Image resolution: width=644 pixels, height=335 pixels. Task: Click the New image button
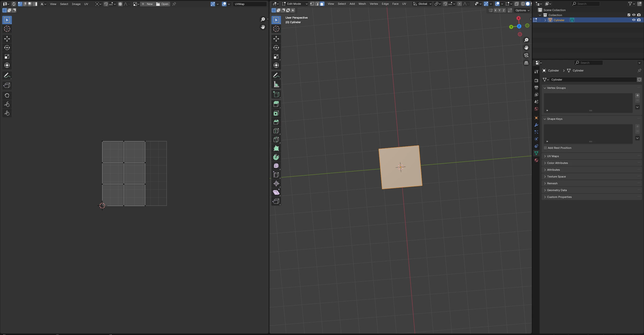point(147,4)
